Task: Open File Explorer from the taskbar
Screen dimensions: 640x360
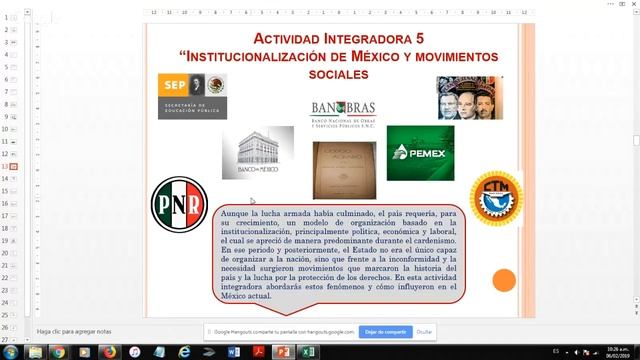Action: click(x=35, y=352)
